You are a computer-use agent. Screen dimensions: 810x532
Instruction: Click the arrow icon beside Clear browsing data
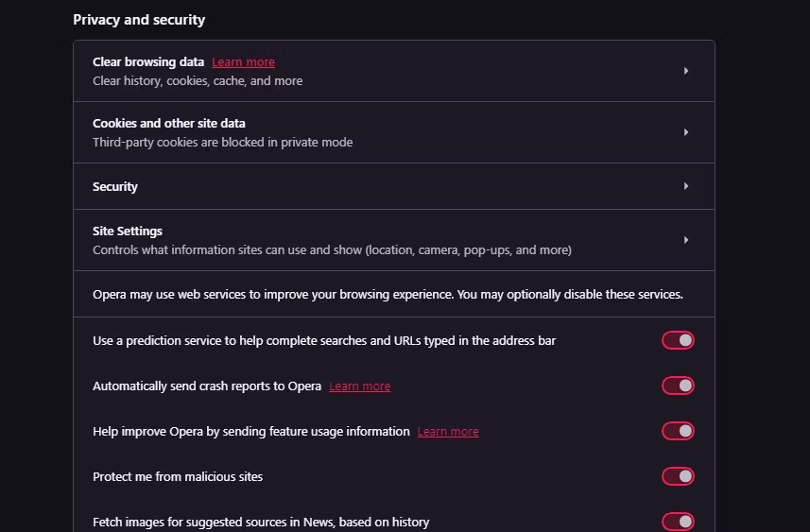coord(685,71)
